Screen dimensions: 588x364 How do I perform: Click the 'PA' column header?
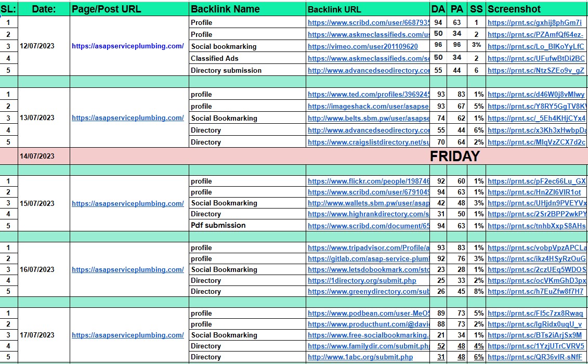click(457, 9)
